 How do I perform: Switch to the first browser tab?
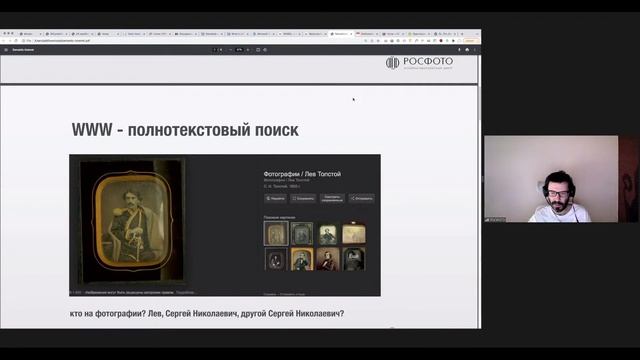30,34
